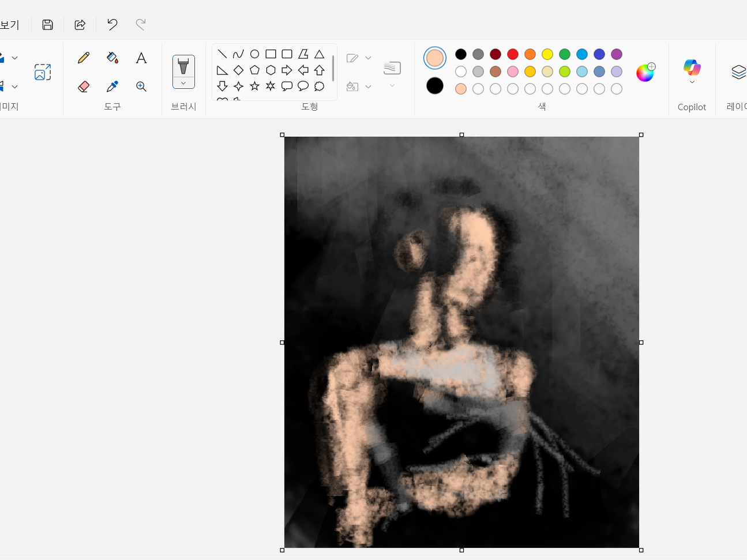Select the Color 2 black swatch
747x560 pixels.
[x=435, y=86]
